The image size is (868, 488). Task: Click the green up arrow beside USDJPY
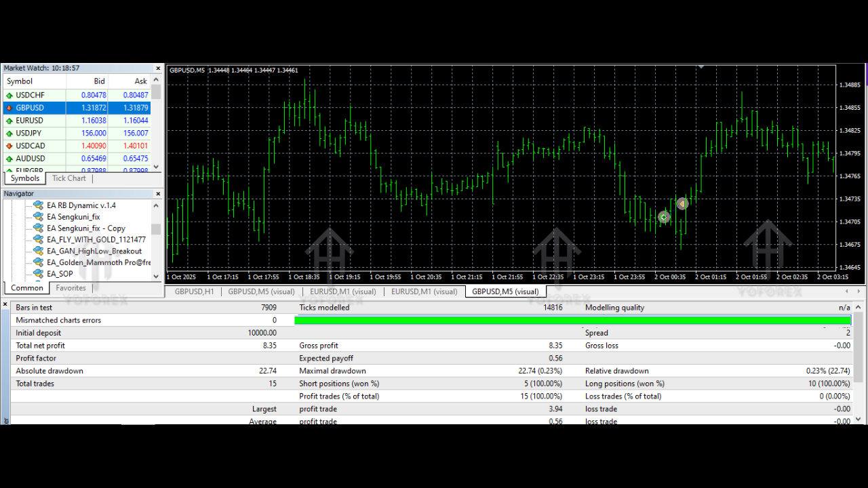9,133
